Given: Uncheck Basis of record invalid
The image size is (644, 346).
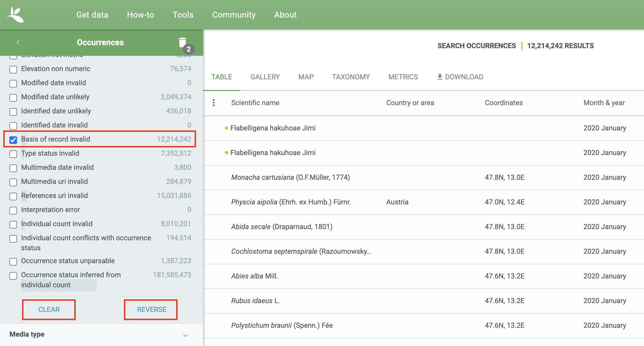Looking at the screenshot, I should [x=13, y=140].
